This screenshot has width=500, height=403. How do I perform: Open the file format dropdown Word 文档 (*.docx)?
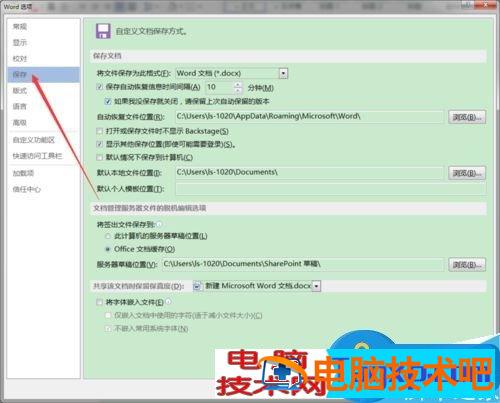point(232,73)
